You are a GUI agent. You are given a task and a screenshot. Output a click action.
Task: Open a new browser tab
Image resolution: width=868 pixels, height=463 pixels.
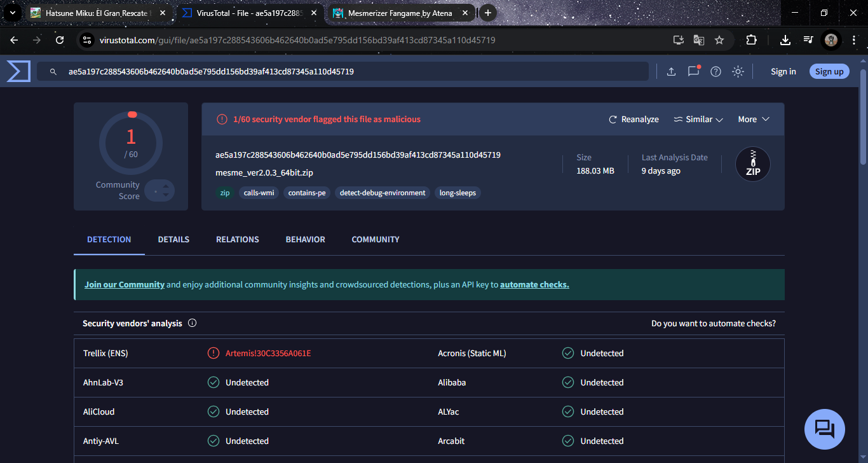point(488,13)
